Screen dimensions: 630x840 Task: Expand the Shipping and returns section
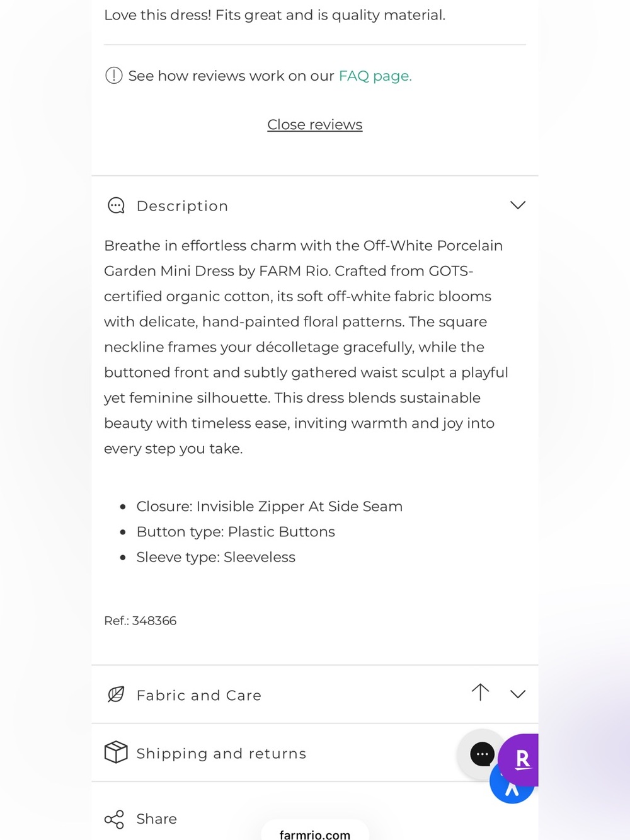(x=315, y=753)
